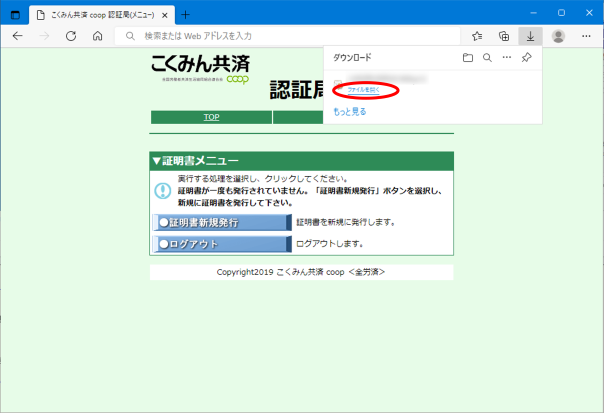Reload the current page

click(x=71, y=36)
